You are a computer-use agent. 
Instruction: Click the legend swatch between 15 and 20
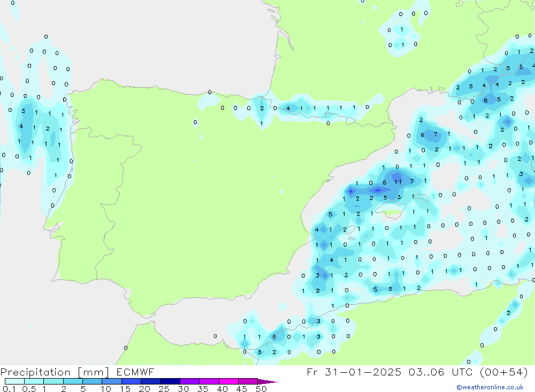[x=132, y=381]
